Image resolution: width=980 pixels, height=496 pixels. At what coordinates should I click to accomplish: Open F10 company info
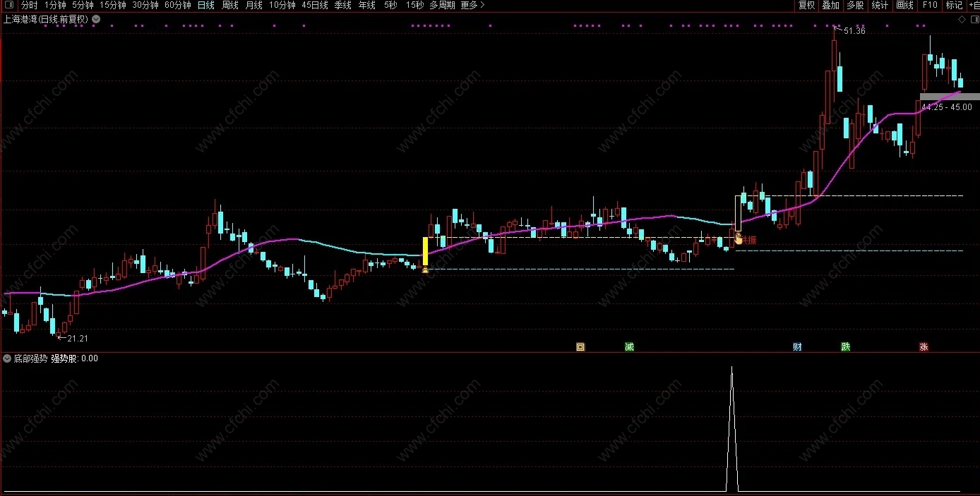pos(930,5)
